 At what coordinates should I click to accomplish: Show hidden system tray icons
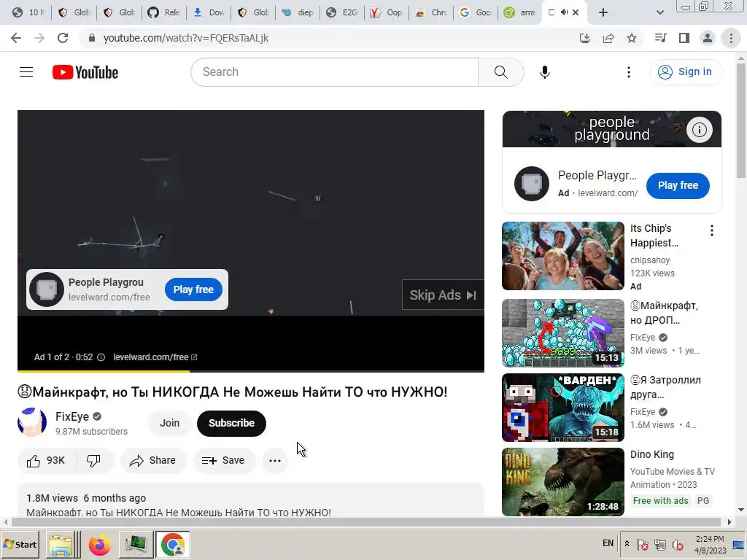(627, 544)
